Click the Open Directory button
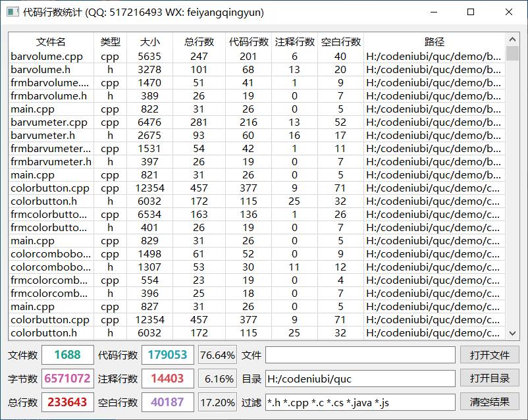The image size is (528, 420). coord(489,379)
